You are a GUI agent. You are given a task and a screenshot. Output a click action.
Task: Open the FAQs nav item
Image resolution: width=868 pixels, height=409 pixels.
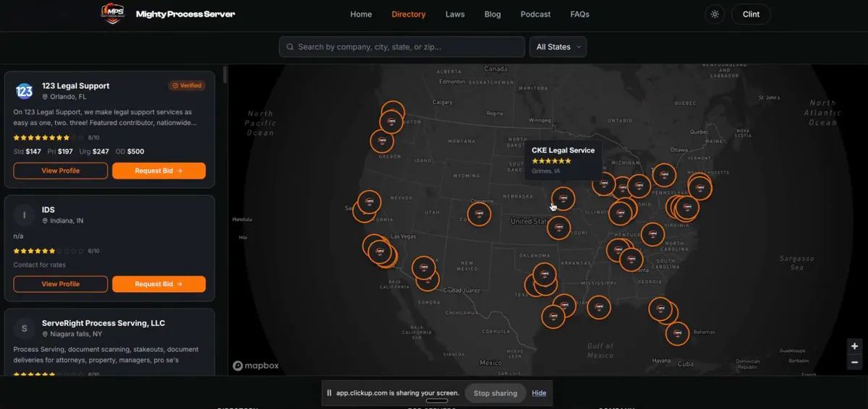click(579, 14)
